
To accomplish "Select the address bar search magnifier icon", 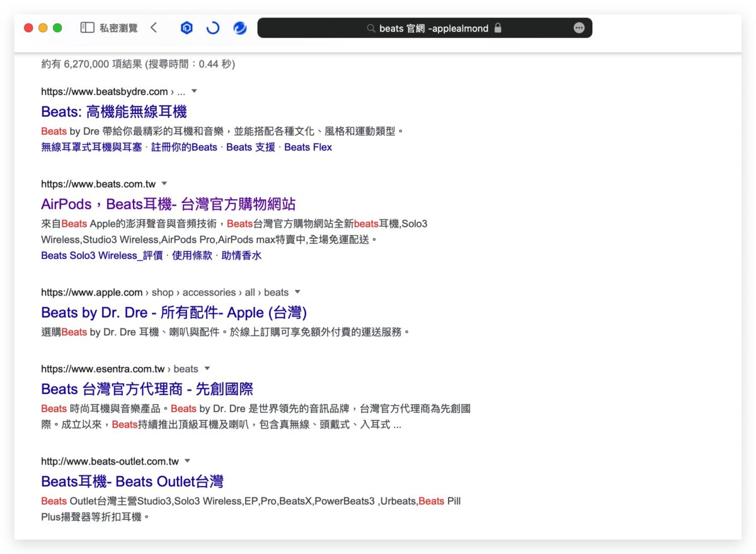I will [x=371, y=28].
